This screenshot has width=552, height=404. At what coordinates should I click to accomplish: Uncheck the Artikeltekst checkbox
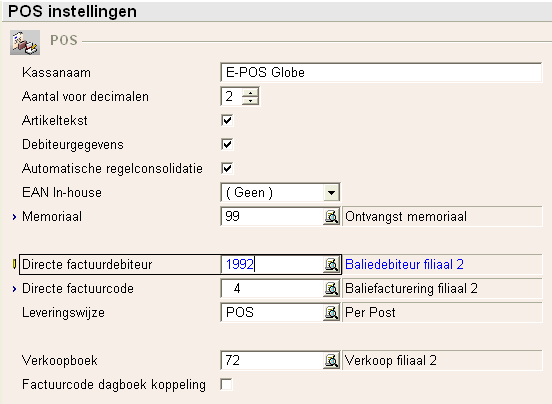point(227,120)
